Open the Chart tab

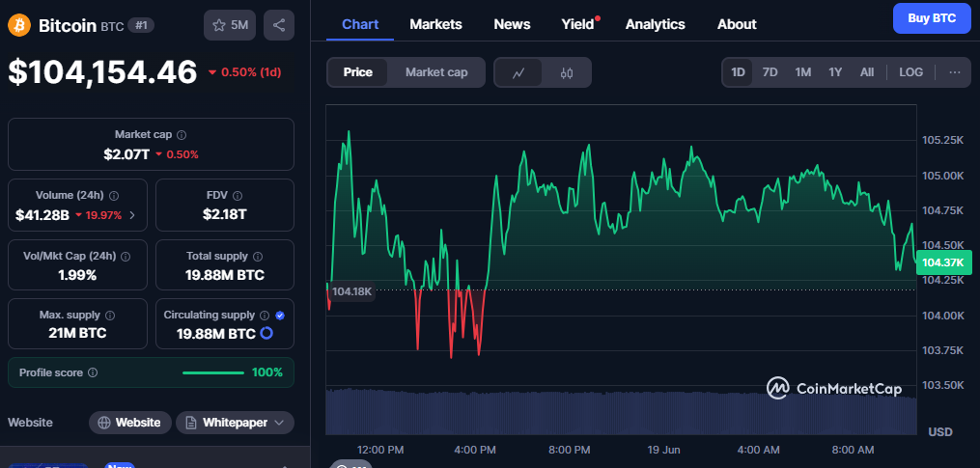[x=360, y=24]
